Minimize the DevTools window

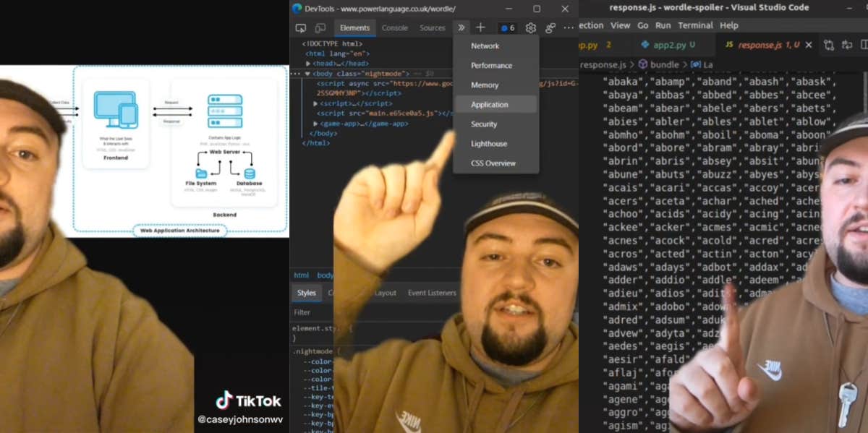point(509,9)
